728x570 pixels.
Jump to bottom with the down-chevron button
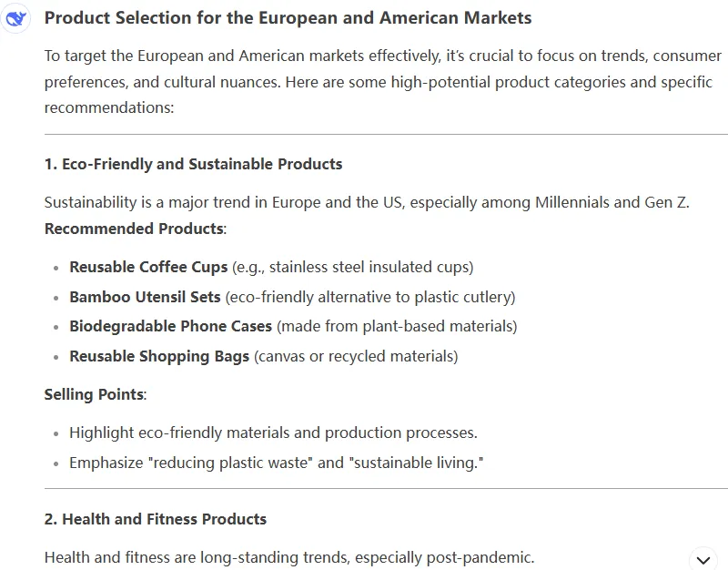pyautogui.click(x=703, y=560)
